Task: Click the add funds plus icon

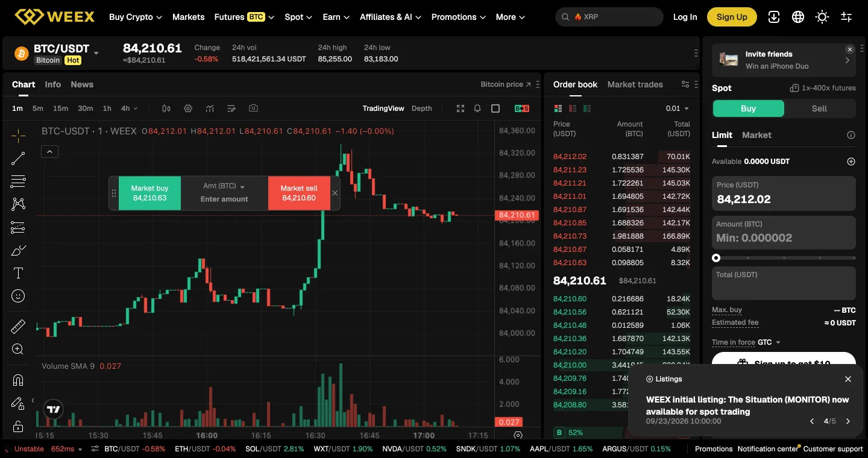Action: pos(851,162)
